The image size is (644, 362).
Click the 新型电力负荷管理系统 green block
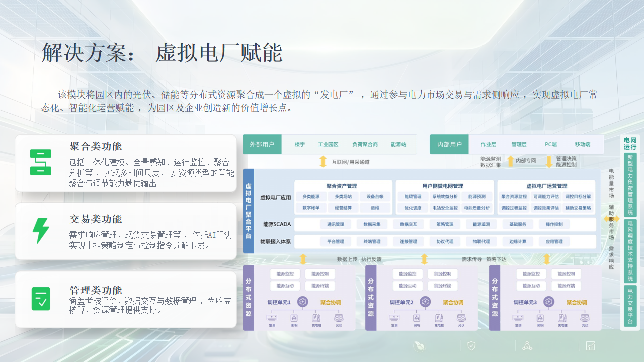630,185
